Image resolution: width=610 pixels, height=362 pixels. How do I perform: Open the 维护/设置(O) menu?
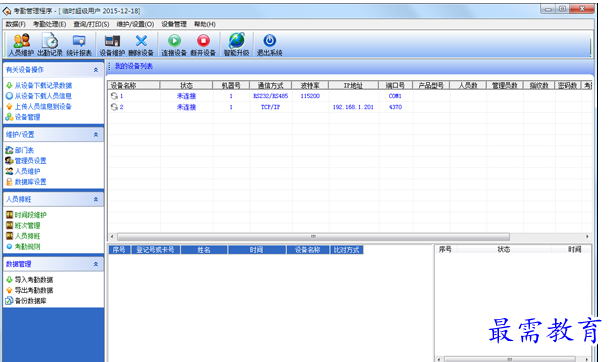point(135,24)
